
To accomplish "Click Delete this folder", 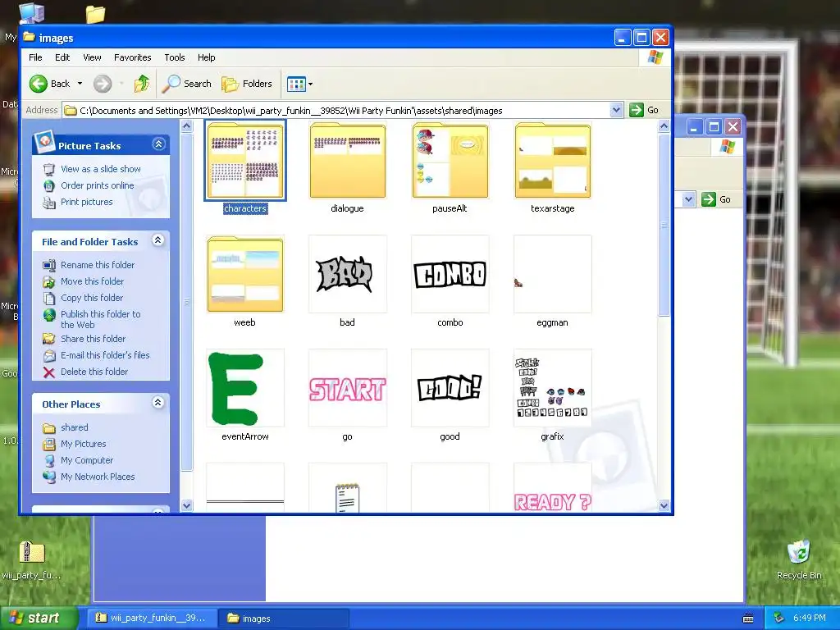I will pyautogui.click(x=94, y=372).
